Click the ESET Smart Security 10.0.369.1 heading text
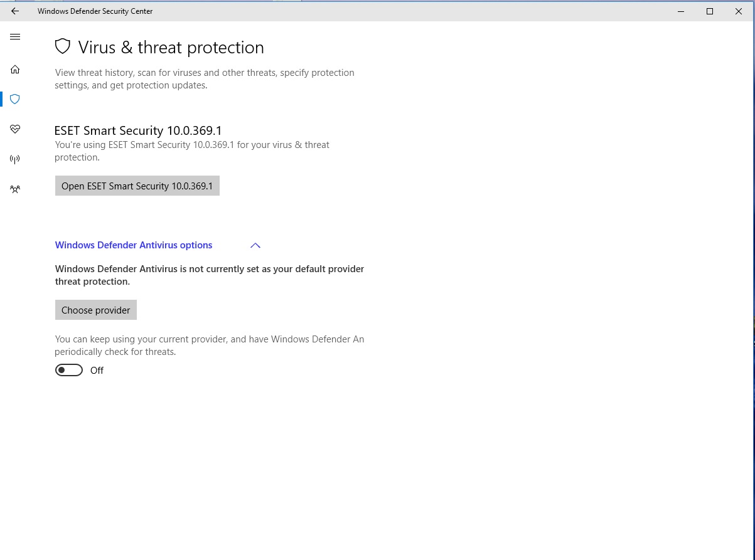This screenshot has width=755, height=560. (x=138, y=130)
